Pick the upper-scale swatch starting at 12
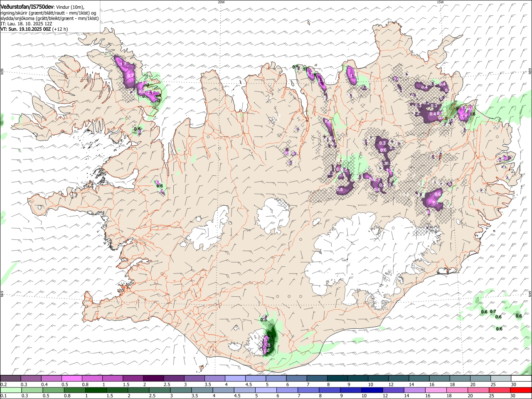Screen dimensions: 532x399 pos(399,378)
